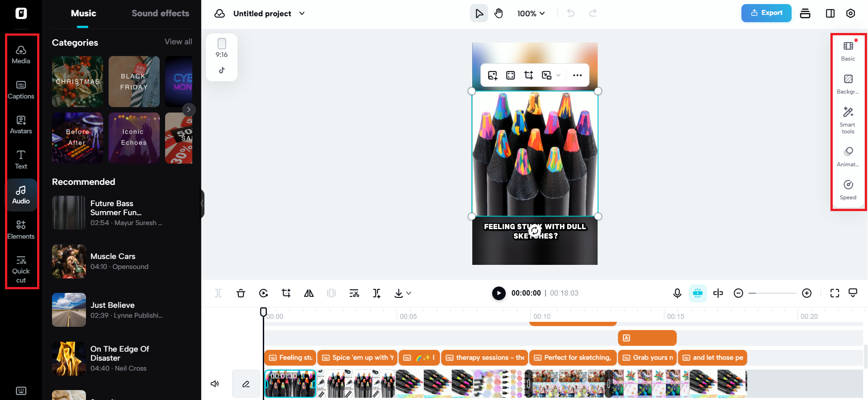Open Smart tools in the right panel
Screen dimensions: 868x400
pos(848,121)
